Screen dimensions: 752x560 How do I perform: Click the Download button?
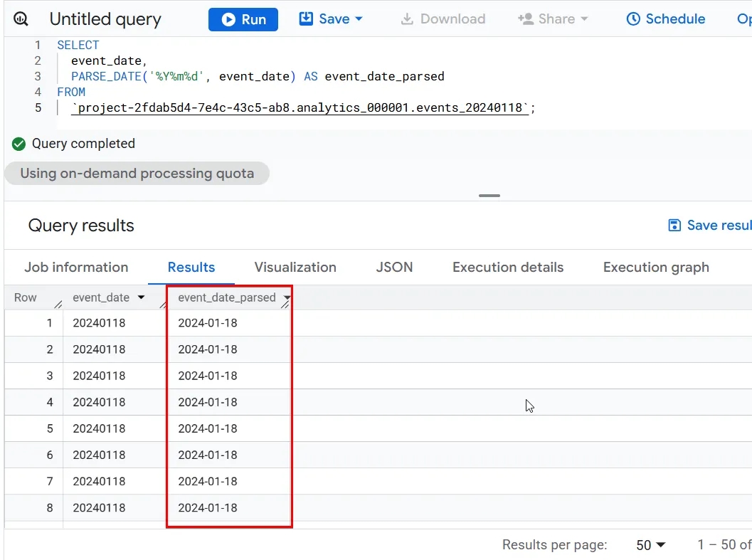click(x=443, y=19)
